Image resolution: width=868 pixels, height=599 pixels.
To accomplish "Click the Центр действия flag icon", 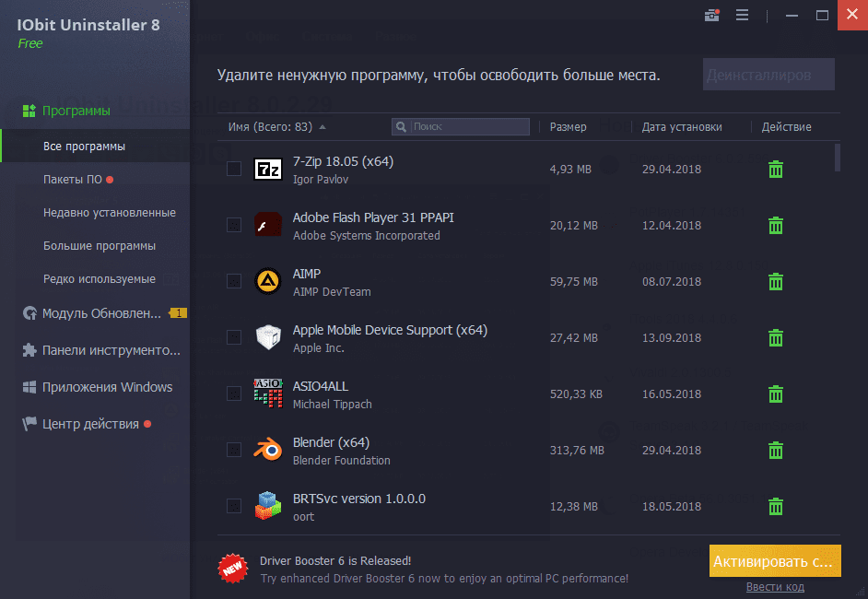I will (x=29, y=424).
